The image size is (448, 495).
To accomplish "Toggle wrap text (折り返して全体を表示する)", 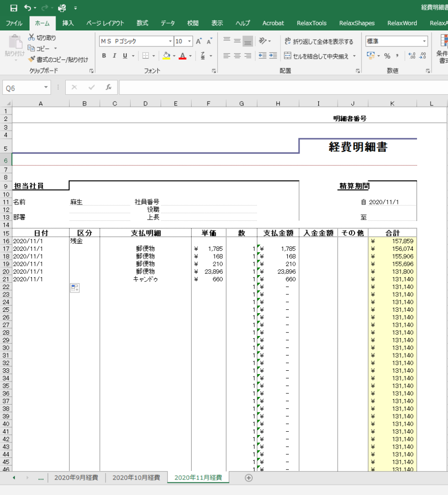I will tap(319, 42).
